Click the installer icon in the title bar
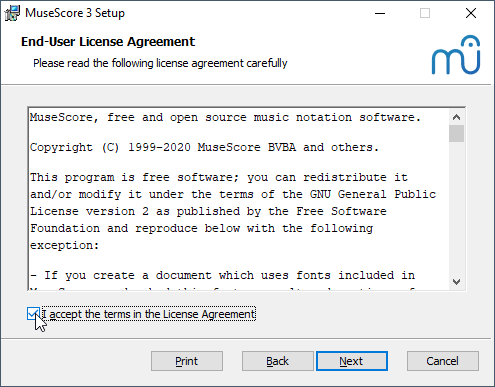The height and width of the screenshot is (387, 495). (12, 13)
